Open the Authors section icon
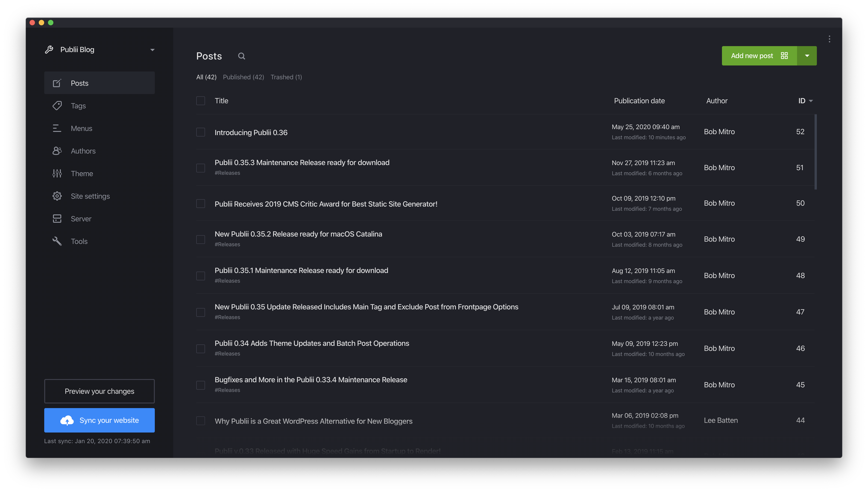The width and height of the screenshot is (868, 492). click(57, 151)
